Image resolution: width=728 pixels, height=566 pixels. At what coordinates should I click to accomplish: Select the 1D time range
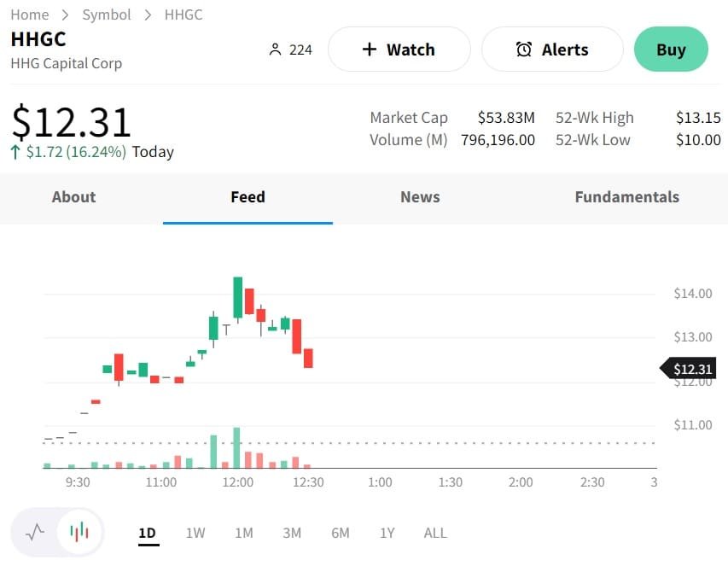point(148,533)
